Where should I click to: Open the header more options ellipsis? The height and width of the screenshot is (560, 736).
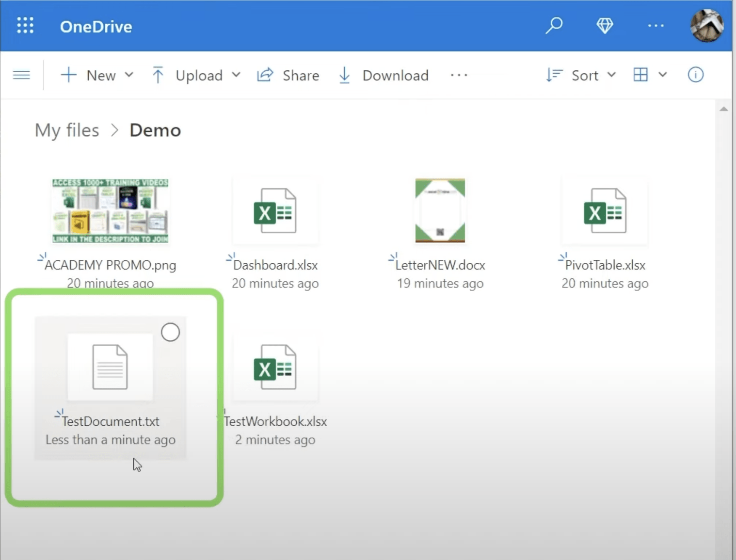[x=656, y=26]
